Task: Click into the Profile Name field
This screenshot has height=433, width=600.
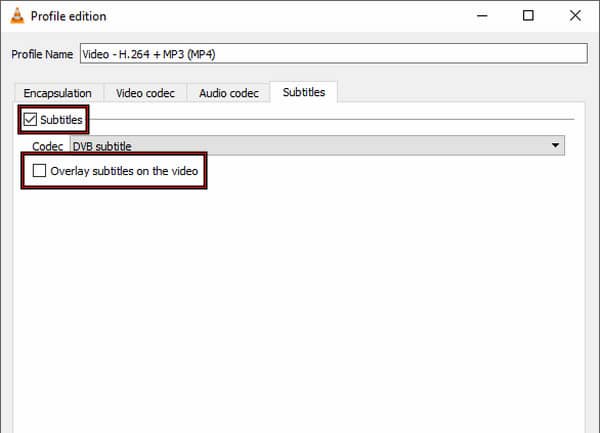Action: click(334, 54)
